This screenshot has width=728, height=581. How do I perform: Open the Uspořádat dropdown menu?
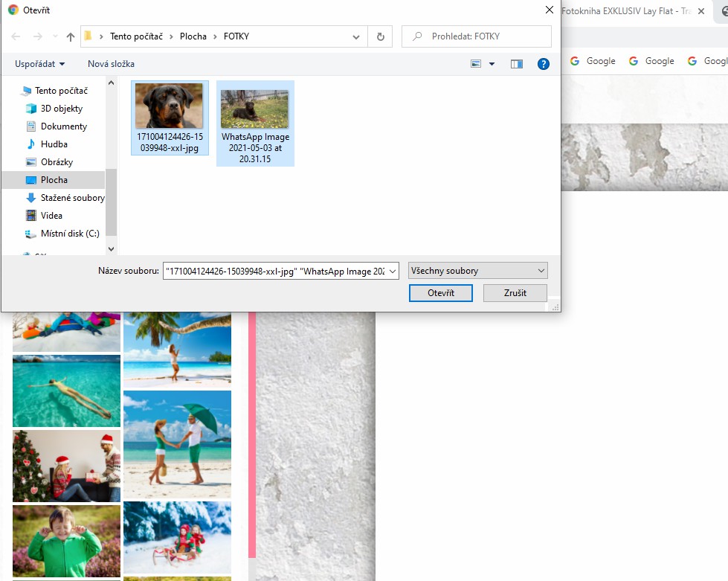pos(40,64)
